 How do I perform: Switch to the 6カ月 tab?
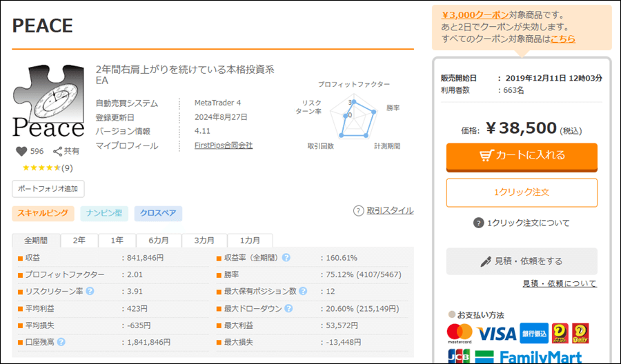coord(159,241)
